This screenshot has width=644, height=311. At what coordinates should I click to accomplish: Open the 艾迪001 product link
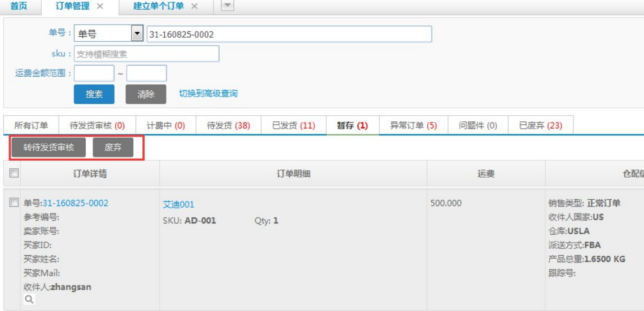(x=178, y=204)
